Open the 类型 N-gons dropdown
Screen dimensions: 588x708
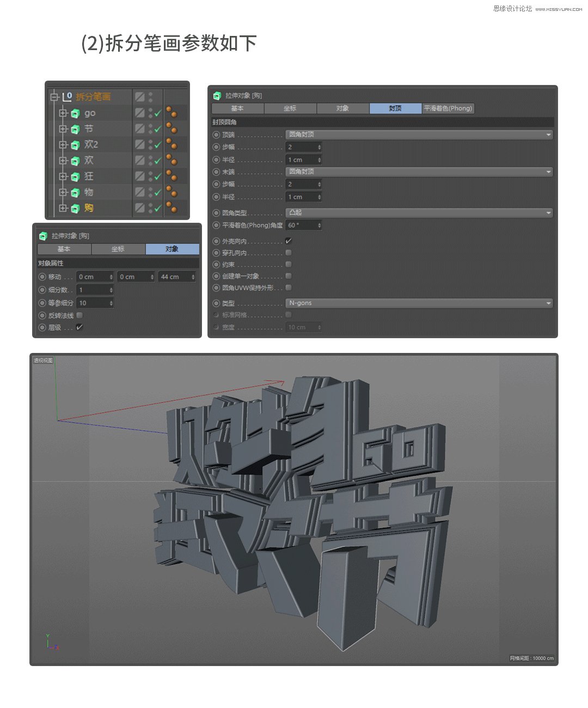419,303
